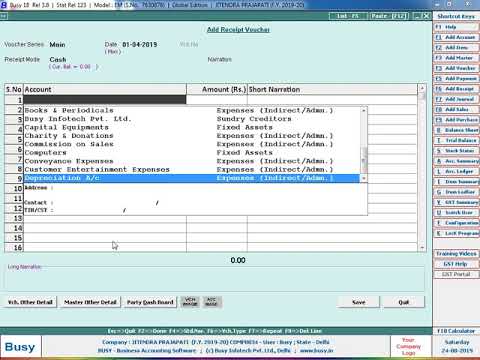
Task: Click the Busy logo at bottom left
Action: coord(20,347)
